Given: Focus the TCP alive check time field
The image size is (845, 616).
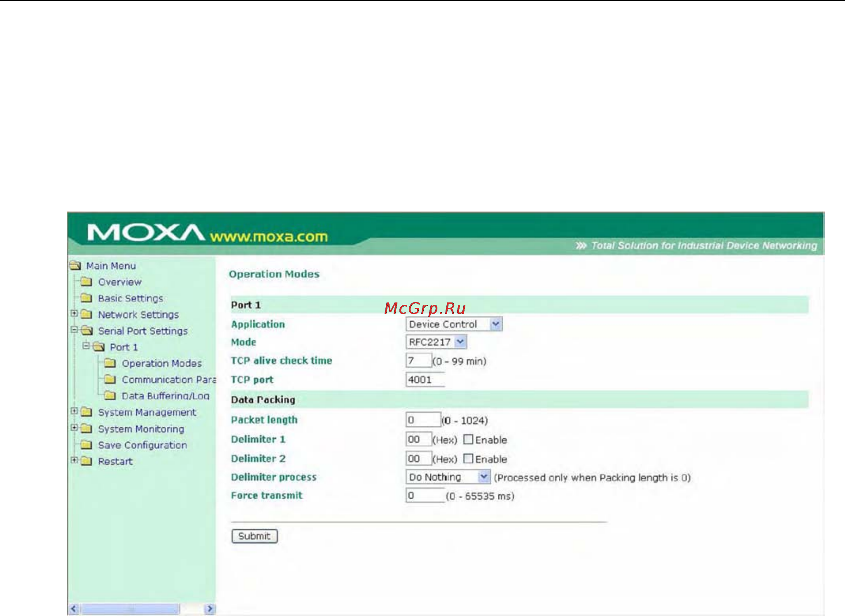Looking at the screenshot, I should click(418, 361).
